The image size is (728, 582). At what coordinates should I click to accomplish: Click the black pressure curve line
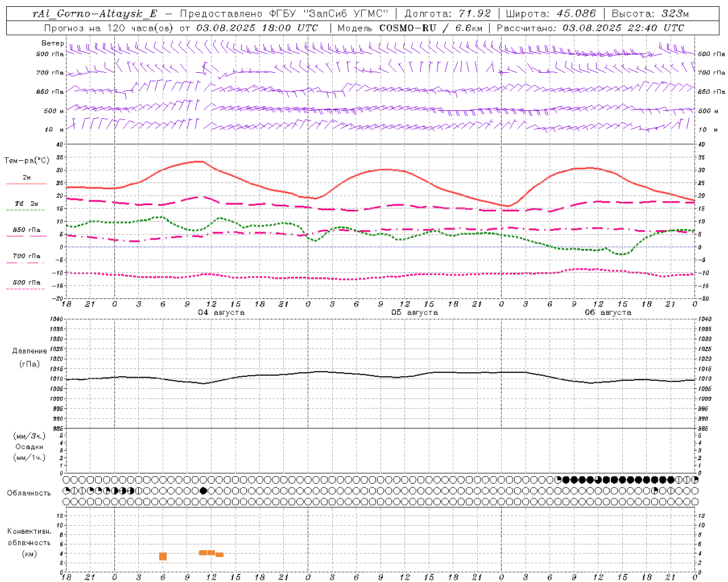pos(380,376)
